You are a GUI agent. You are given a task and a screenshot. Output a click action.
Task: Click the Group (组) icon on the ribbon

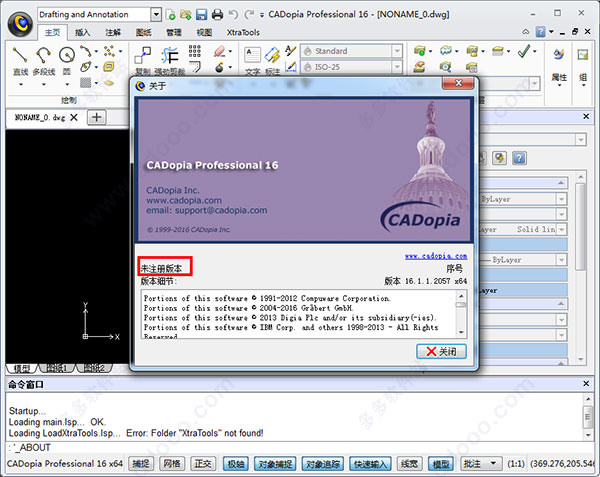click(x=583, y=55)
